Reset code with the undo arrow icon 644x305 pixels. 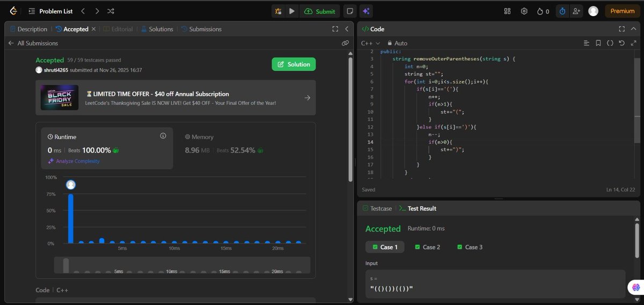click(x=621, y=43)
